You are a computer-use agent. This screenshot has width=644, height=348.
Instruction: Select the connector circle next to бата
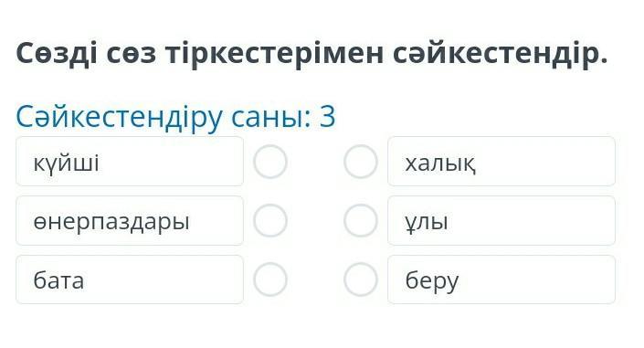click(270, 279)
